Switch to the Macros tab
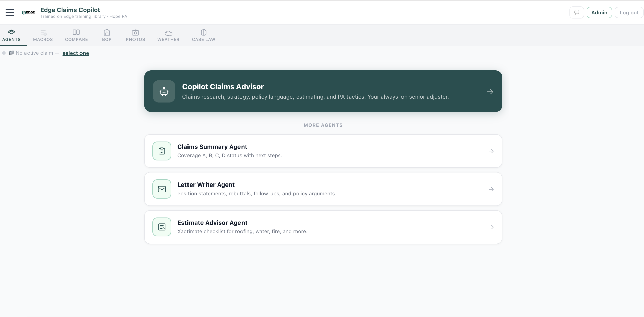This screenshot has height=317, width=644. coord(43,35)
